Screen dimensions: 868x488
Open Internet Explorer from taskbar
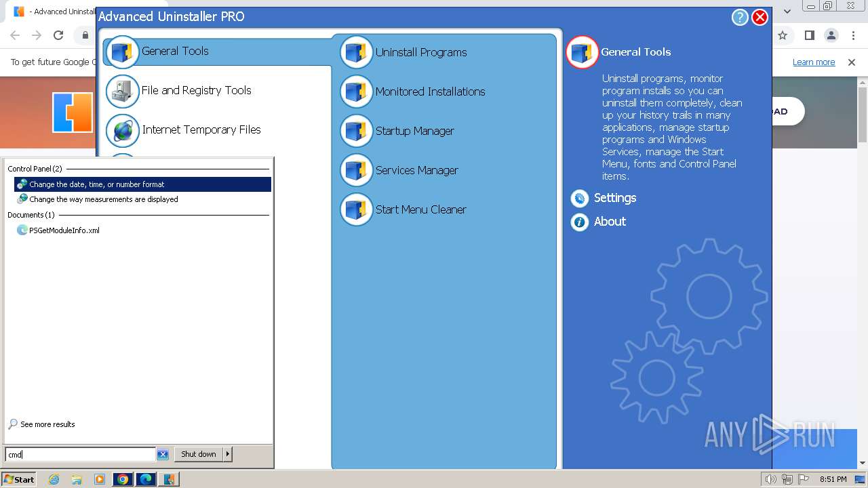54,479
